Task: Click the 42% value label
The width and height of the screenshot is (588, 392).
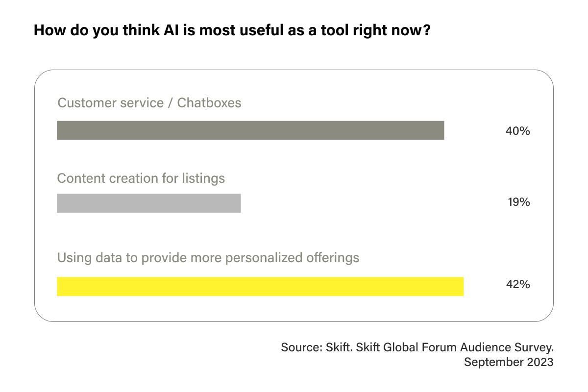Action: tap(518, 285)
